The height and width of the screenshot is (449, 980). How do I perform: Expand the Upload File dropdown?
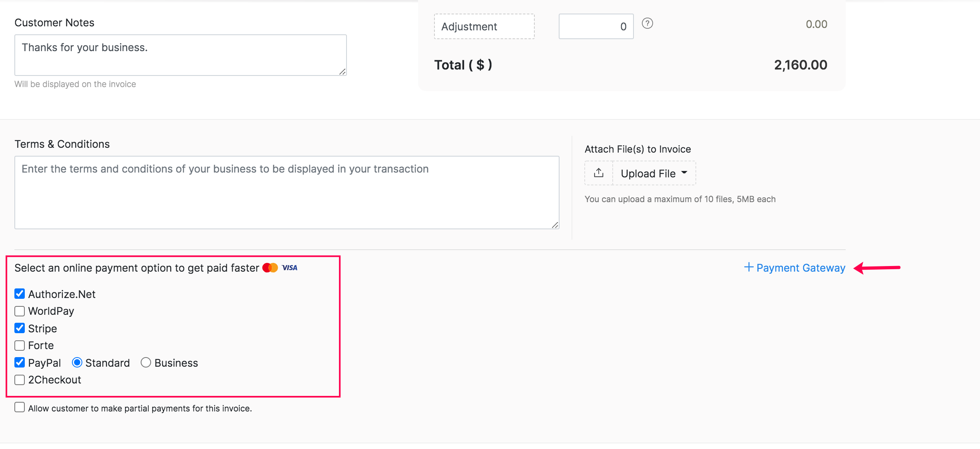[x=685, y=173]
